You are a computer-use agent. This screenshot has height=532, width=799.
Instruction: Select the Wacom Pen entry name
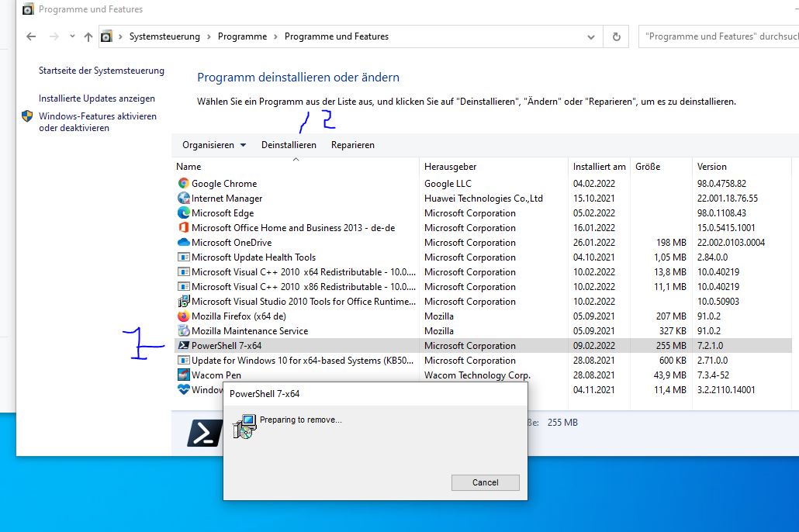[x=216, y=375]
